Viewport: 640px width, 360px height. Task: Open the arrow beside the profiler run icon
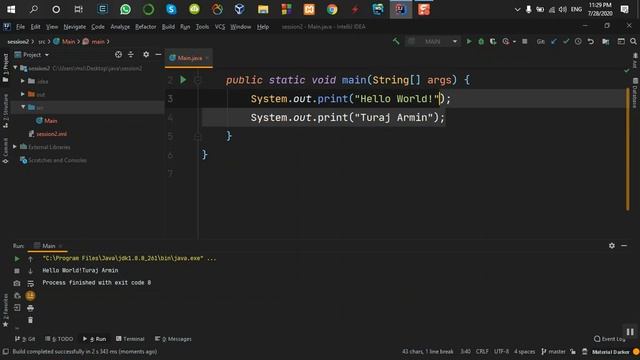coord(514,42)
